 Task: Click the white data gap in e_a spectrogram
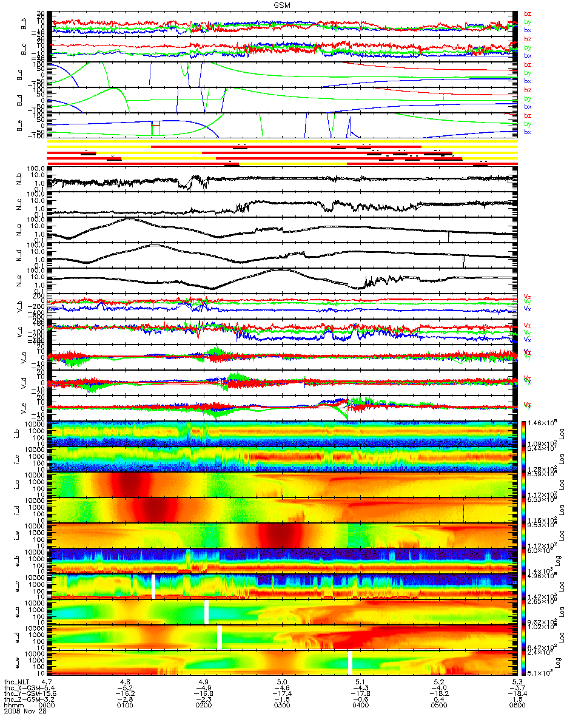click(206, 612)
